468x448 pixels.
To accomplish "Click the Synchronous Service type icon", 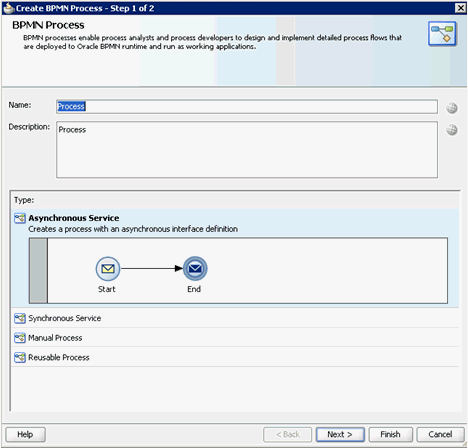I will 20,318.
